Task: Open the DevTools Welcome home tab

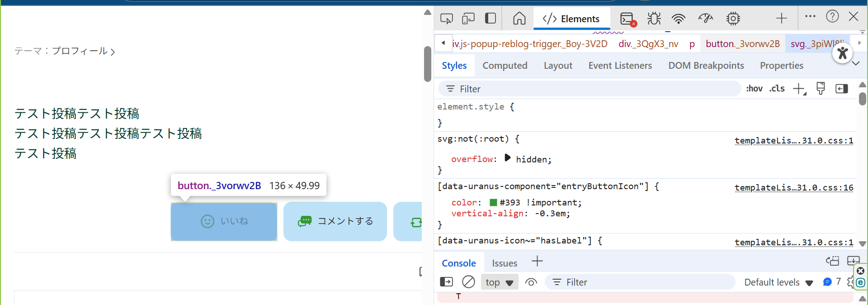Action: pyautogui.click(x=519, y=19)
